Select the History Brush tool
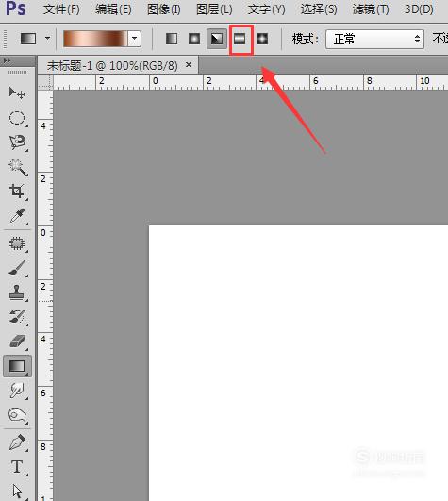The image size is (448, 501). (17, 317)
